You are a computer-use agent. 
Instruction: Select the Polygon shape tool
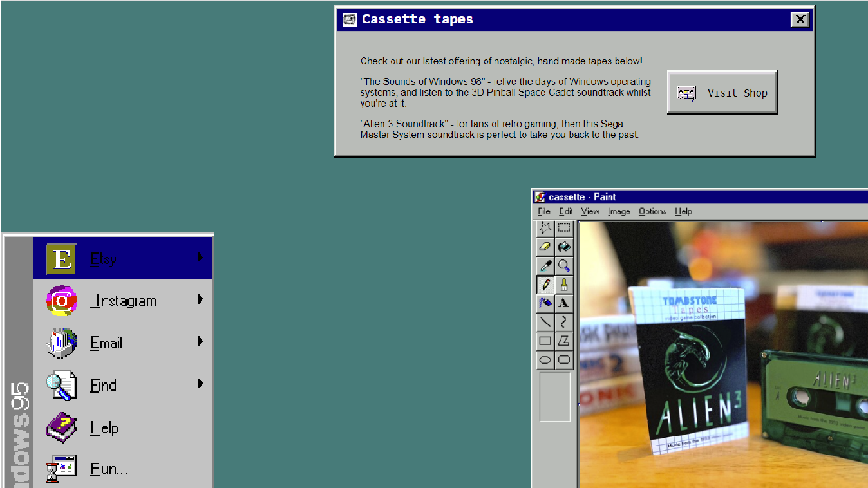(x=563, y=341)
